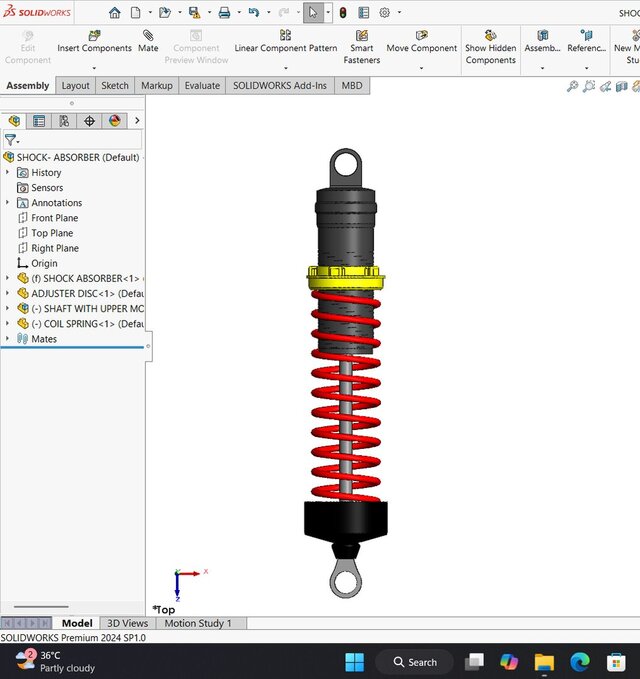Click Show Hidden Components
The height and width of the screenshot is (679, 640).
pyautogui.click(x=491, y=48)
